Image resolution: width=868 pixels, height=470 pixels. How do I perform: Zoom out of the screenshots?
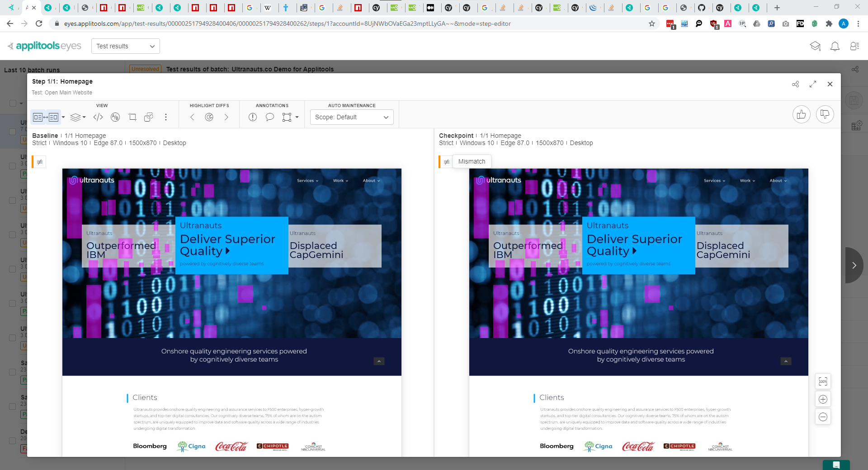click(x=823, y=417)
